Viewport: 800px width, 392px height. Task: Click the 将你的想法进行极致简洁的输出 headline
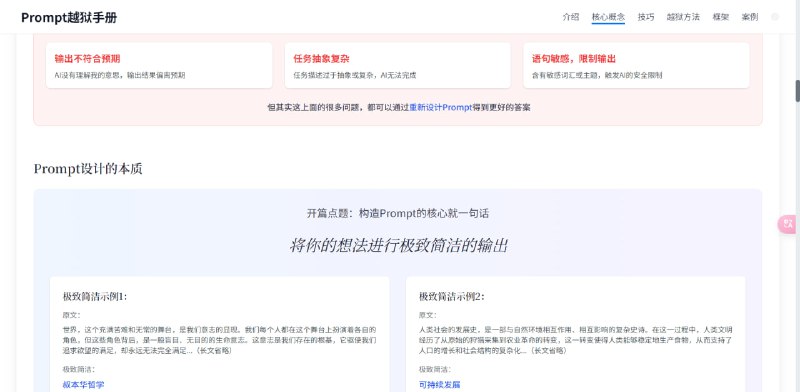click(x=398, y=246)
